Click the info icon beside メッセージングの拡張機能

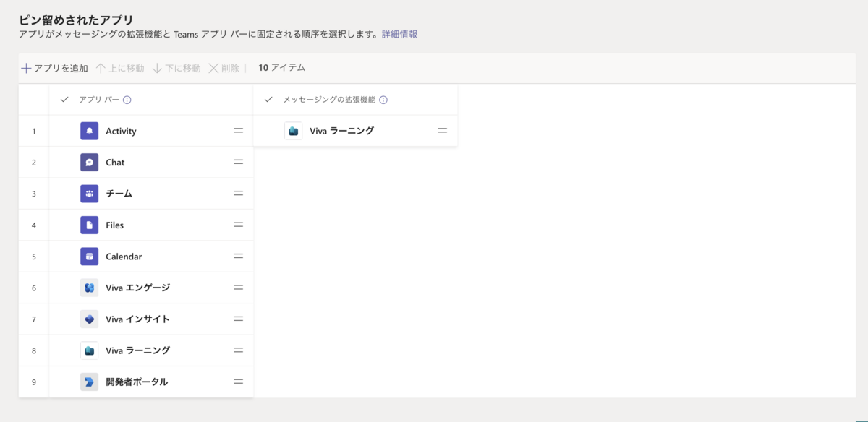[x=383, y=100]
